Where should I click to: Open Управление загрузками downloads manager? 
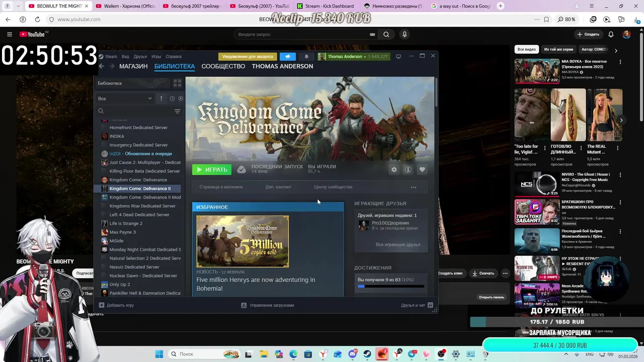(x=267, y=305)
